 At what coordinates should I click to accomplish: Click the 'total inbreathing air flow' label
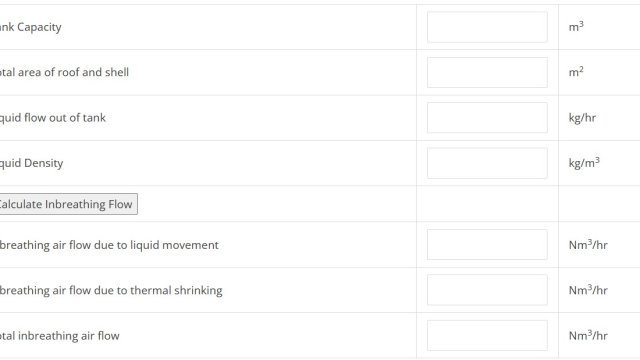point(60,336)
